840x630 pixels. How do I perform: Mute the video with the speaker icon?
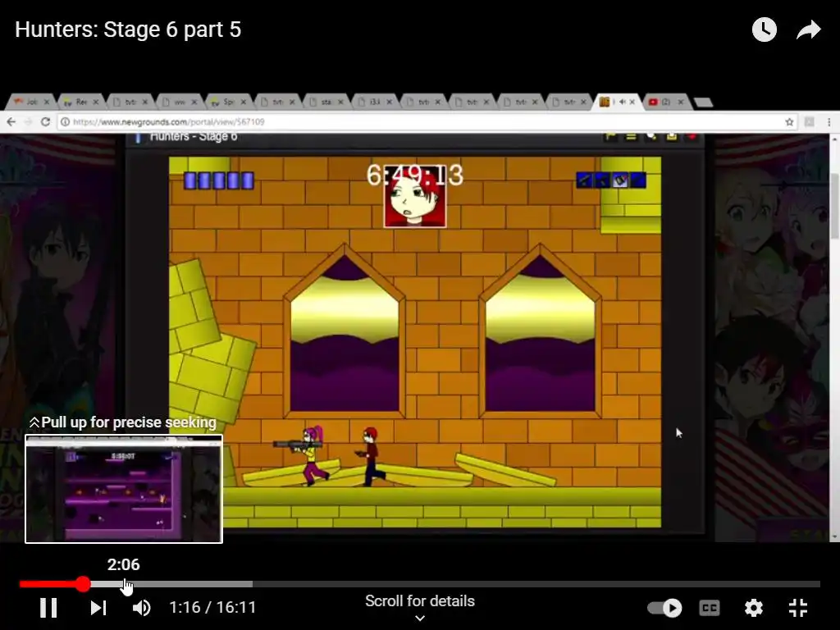click(141, 608)
